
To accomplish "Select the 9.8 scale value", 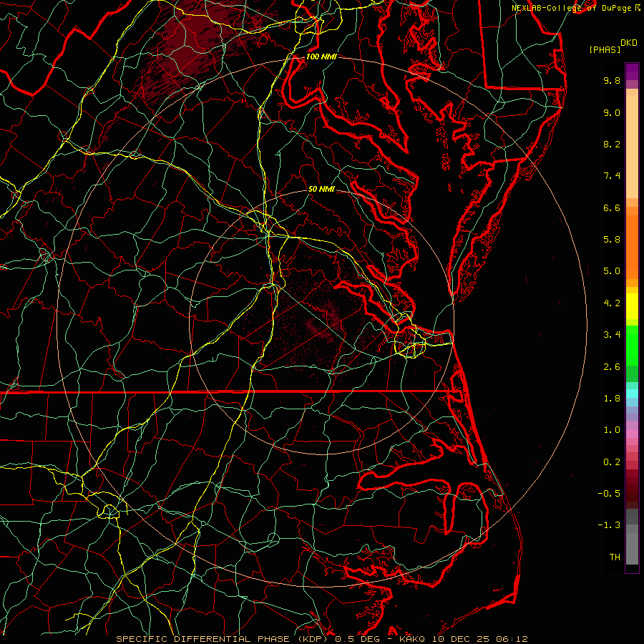I will point(612,80).
